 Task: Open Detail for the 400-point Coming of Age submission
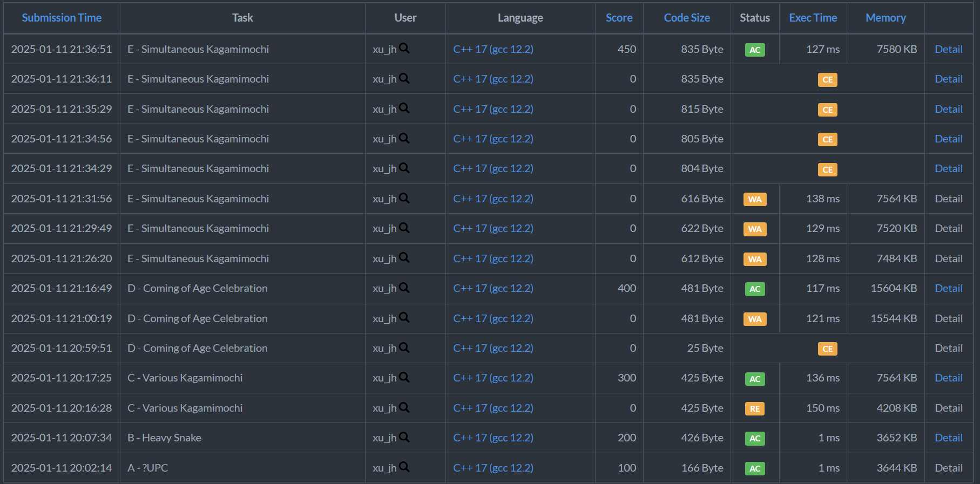click(949, 288)
